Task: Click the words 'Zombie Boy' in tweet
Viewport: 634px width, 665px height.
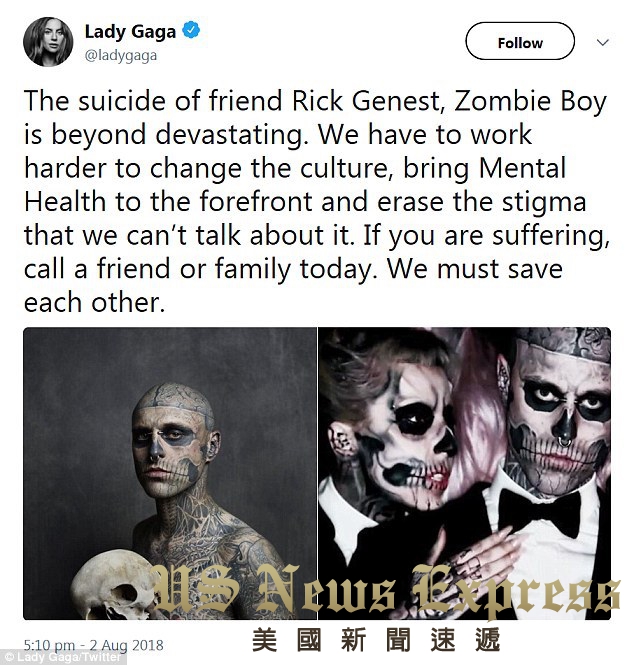Action: coord(531,101)
